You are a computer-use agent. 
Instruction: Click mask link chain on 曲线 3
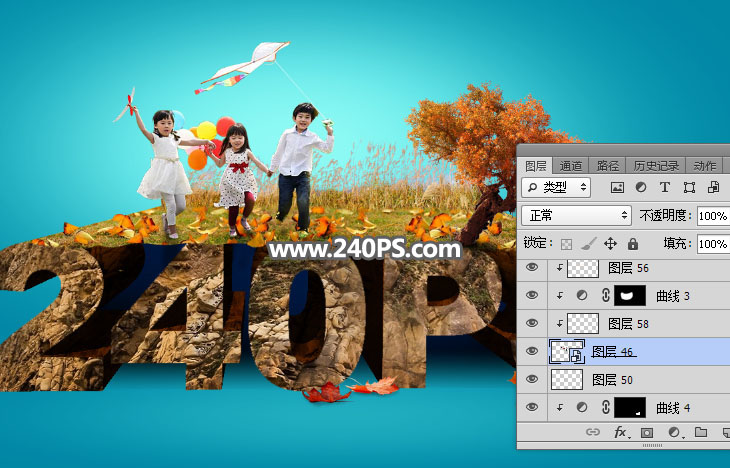point(606,295)
